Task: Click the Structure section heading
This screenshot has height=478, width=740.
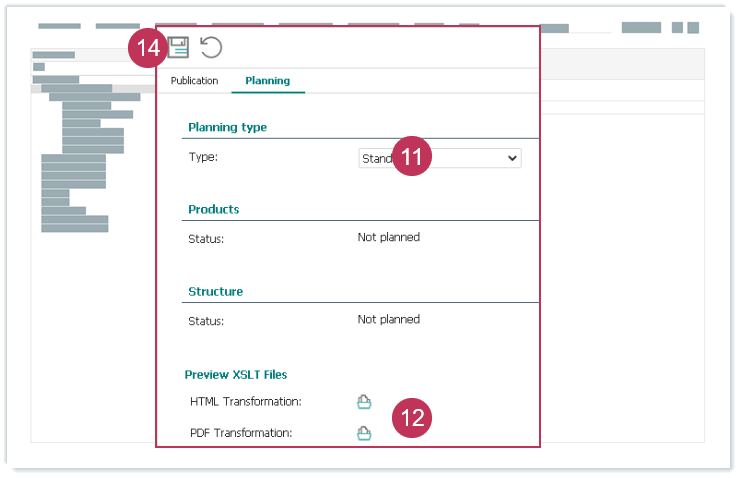Action: [215, 291]
